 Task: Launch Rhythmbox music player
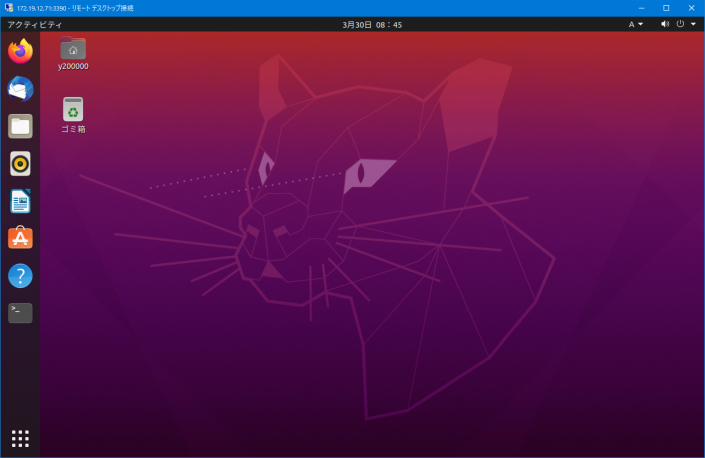[20, 163]
